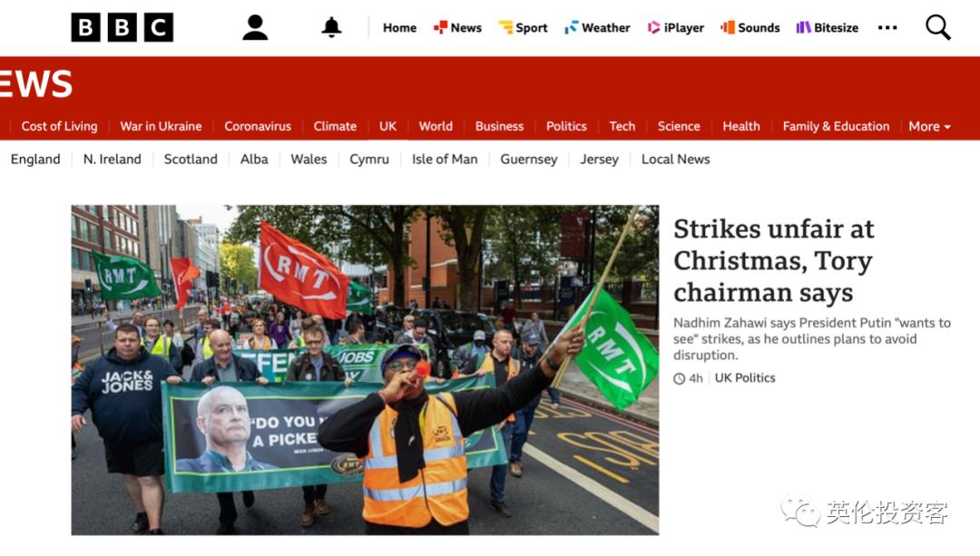
Task: Expand the More dropdown in the news navigation
Action: pos(929,126)
